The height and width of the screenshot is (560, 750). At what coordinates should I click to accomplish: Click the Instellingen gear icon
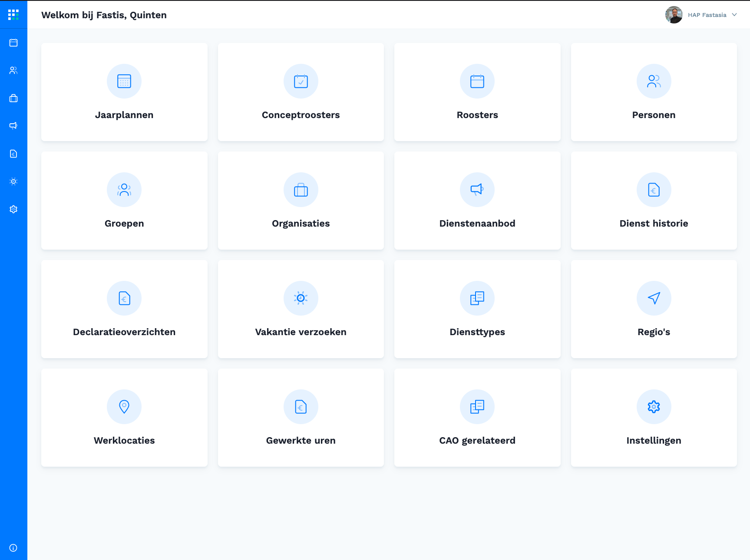(x=654, y=407)
